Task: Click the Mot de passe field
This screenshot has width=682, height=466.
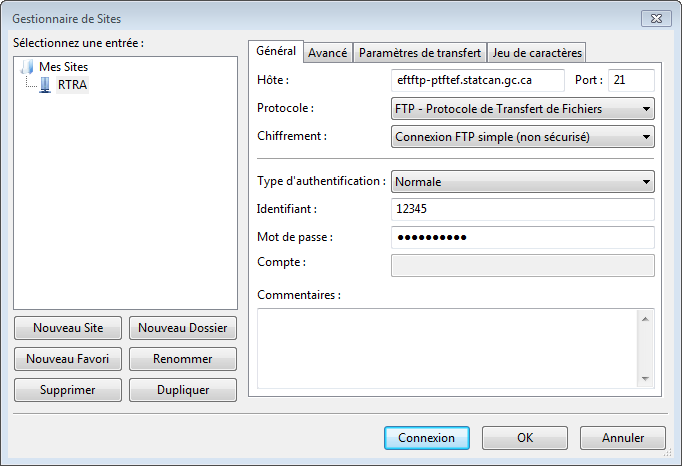Action: point(522,237)
